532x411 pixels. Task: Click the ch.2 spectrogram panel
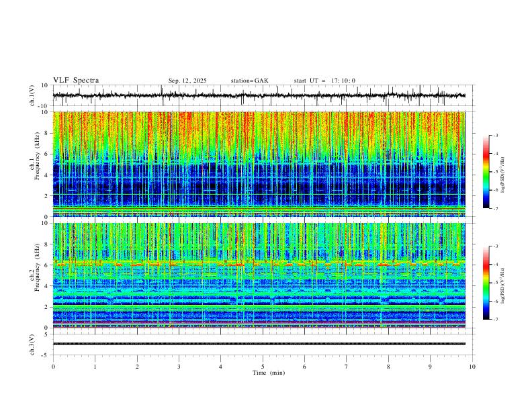click(259, 275)
